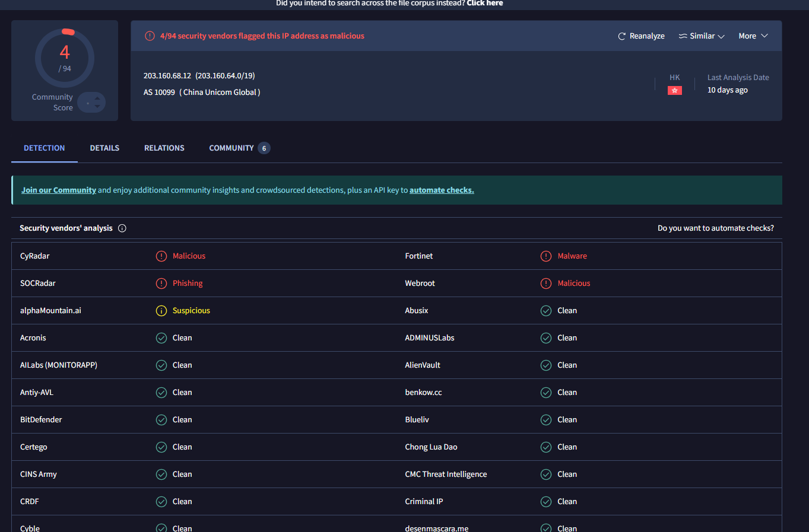
Task: Click the Fortinet vendor name
Action: 419,256
